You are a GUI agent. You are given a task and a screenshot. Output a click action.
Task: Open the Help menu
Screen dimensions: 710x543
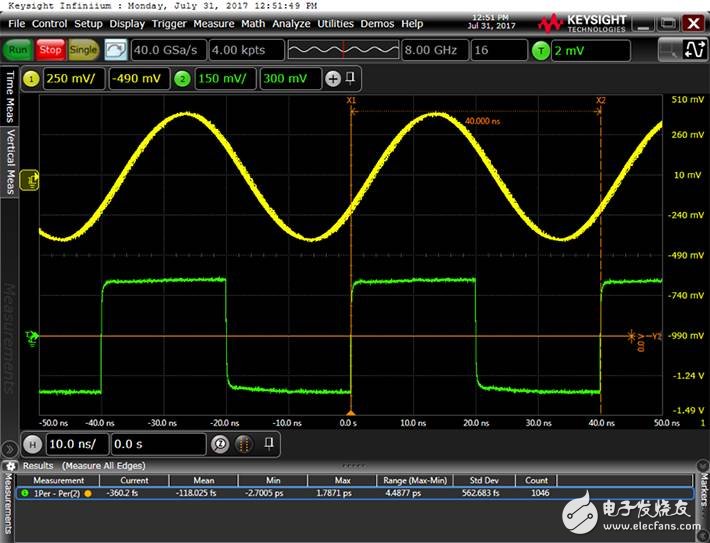tap(412, 24)
